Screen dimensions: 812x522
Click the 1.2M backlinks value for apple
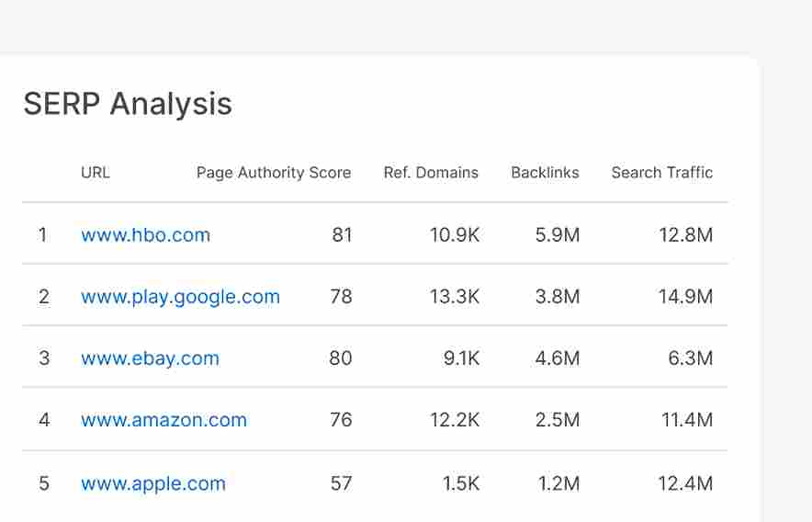558,483
